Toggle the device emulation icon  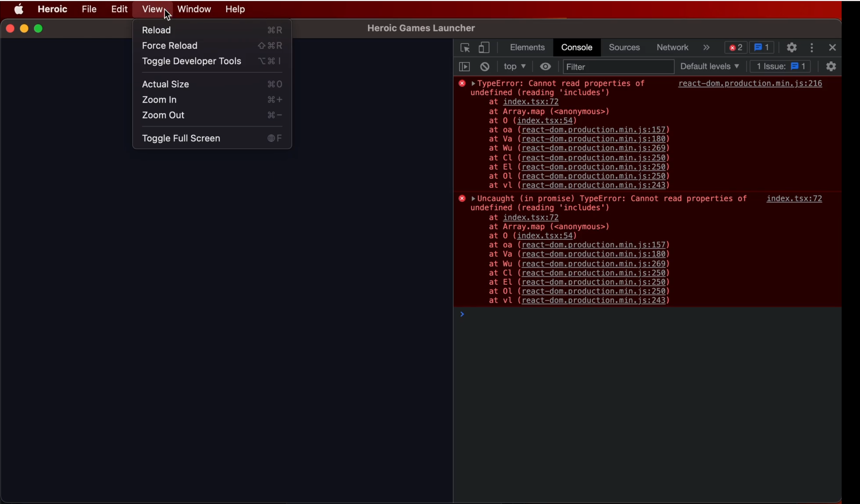click(484, 48)
